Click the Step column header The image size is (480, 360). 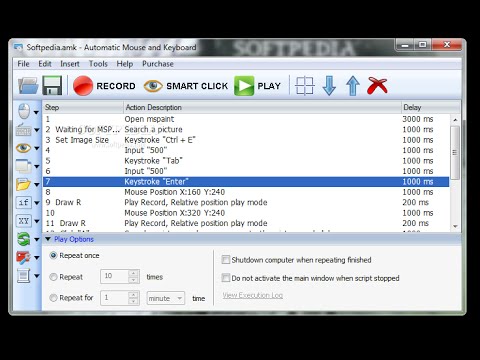click(x=83, y=107)
